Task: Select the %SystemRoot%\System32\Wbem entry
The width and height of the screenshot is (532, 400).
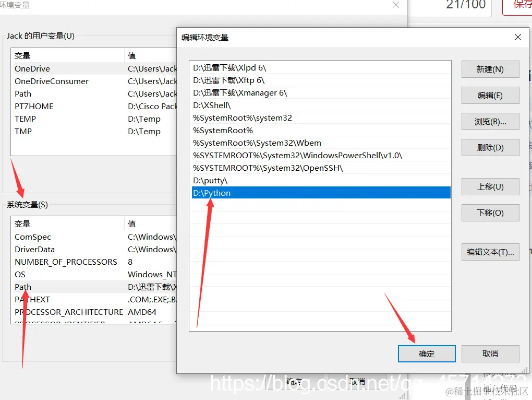Action: click(x=321, y=143)
